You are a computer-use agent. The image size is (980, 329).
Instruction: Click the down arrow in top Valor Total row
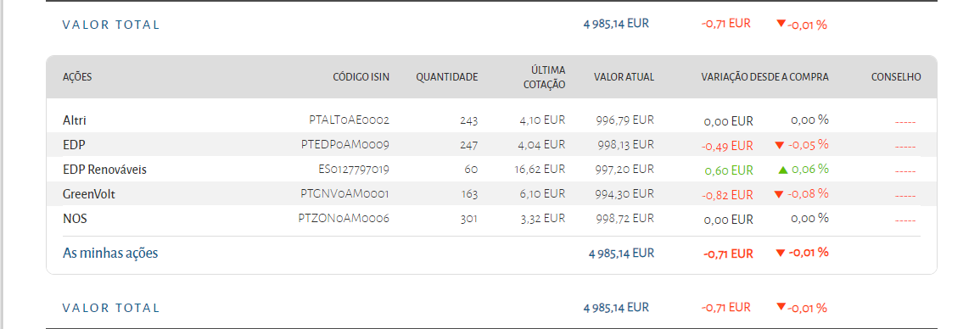781,24
